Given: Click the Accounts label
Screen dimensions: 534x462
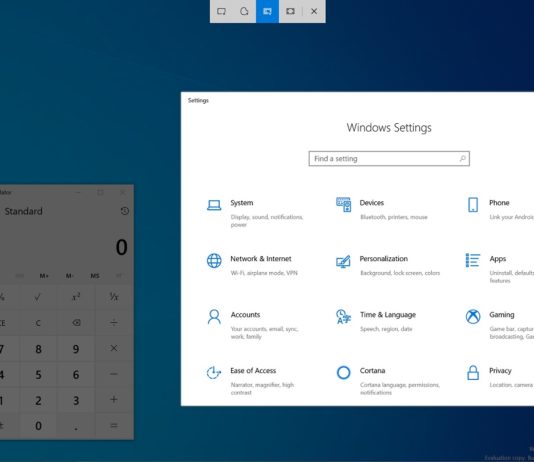Looking at the screenshot, I should pos(245,315).
